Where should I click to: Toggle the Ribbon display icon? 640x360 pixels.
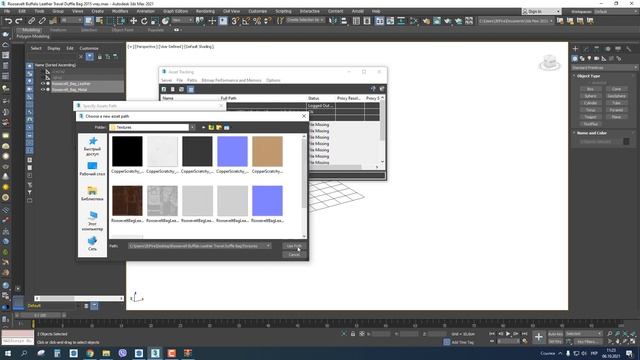coord(380,21)
